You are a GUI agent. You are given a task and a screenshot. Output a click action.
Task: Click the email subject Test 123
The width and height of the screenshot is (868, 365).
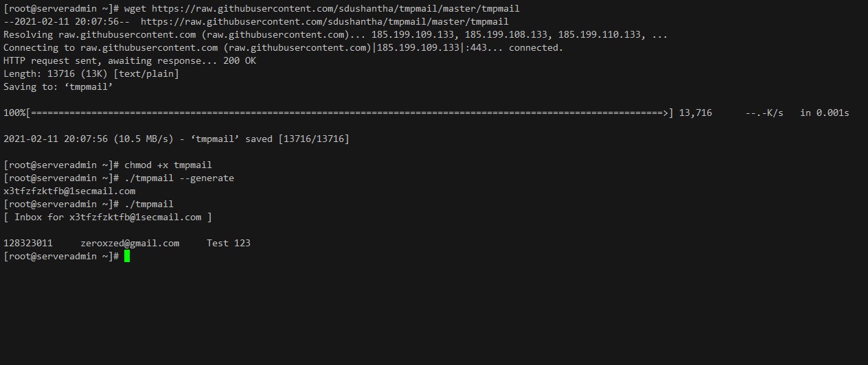tap(229, 243)
